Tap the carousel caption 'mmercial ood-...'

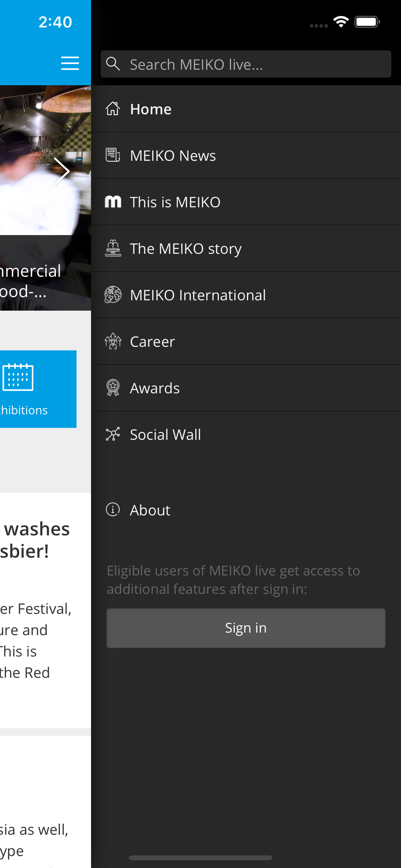tap(31, 281)
